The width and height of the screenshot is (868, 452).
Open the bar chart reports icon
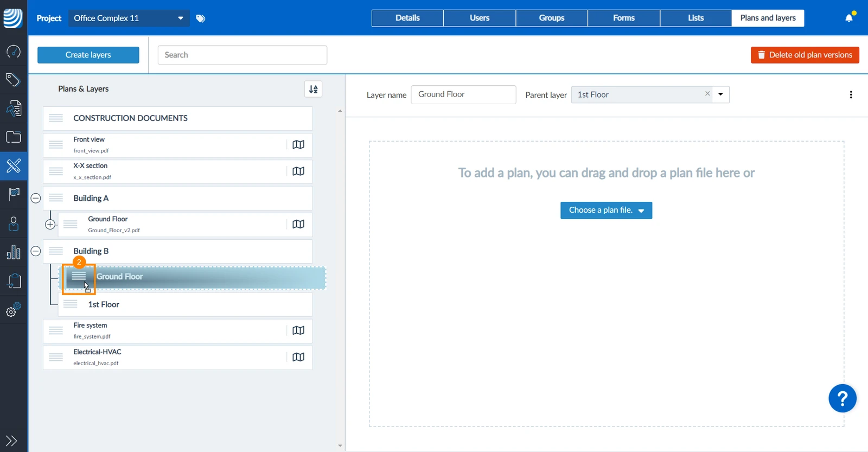coord(14,252)
